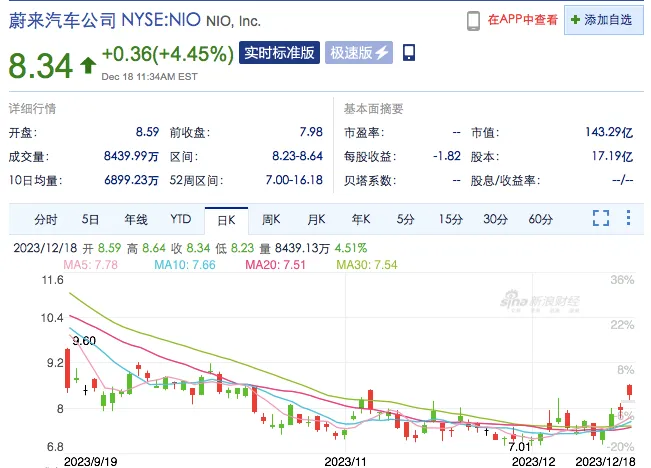The height and width of the screenshot is (468, 651).
Task: Open the 月K monthly candlestick tab
Action: 316,219
